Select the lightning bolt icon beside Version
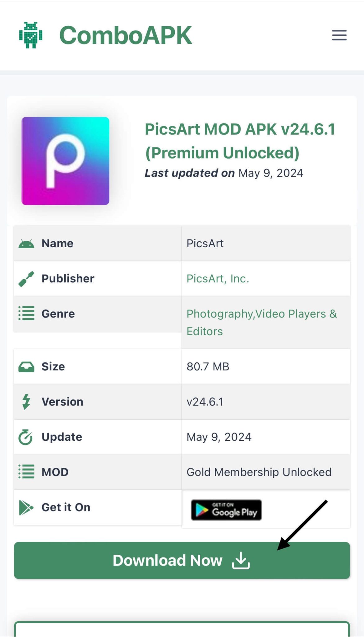This screenshot has height=637, width=364. (x=26, y=401)
